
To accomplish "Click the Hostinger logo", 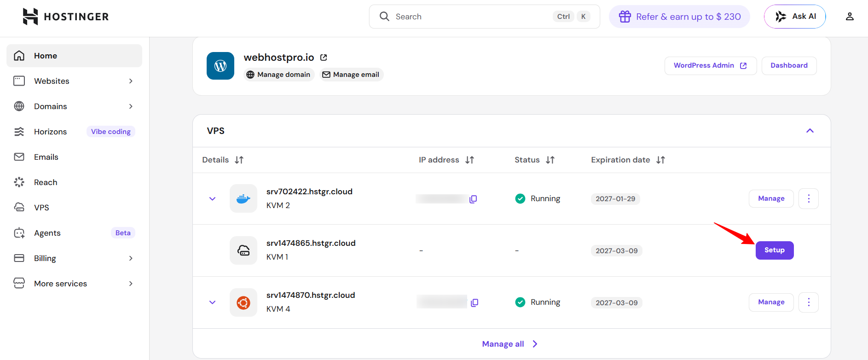I will 65,17.
